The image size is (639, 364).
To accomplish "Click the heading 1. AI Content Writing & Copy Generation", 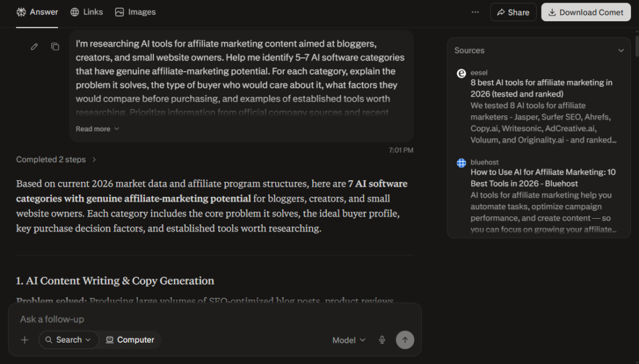I will coord(115,281).
